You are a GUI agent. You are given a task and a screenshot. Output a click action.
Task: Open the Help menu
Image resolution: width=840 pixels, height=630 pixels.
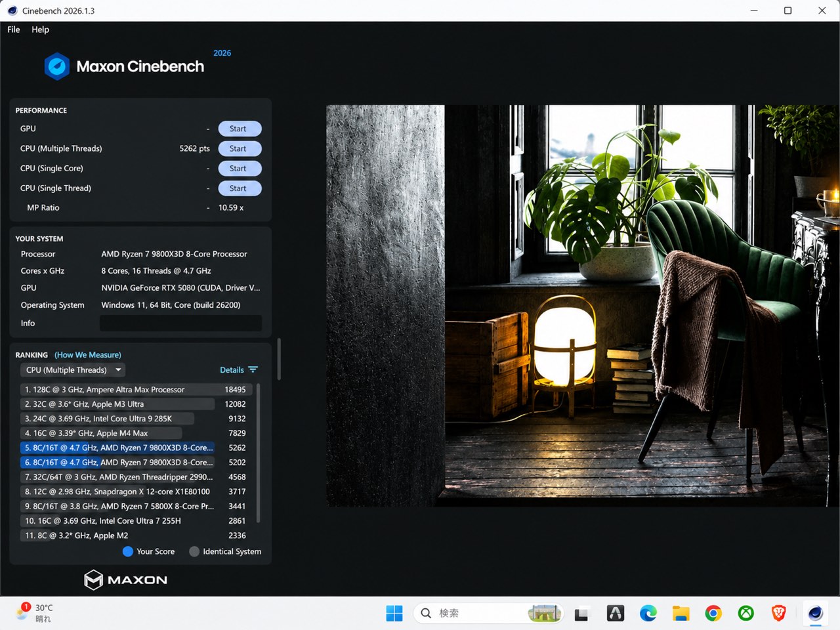pyautogui.click(x=40, y=30)
